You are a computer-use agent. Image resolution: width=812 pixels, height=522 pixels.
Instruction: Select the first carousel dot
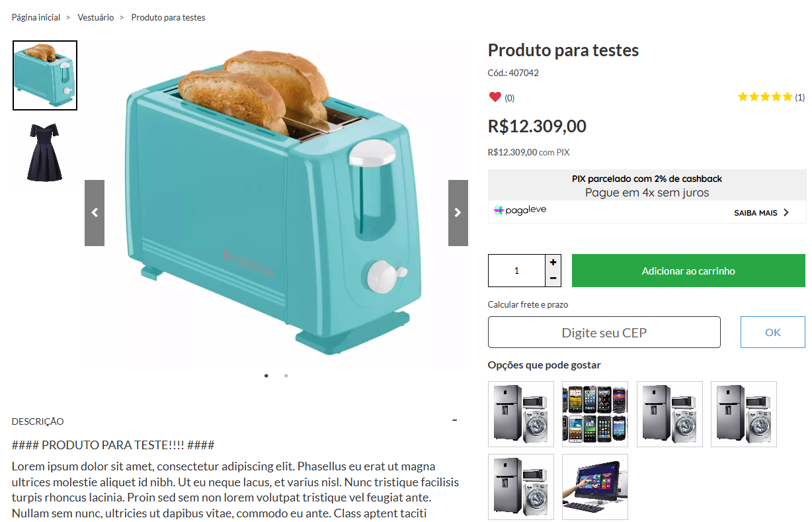coord(266,376)
